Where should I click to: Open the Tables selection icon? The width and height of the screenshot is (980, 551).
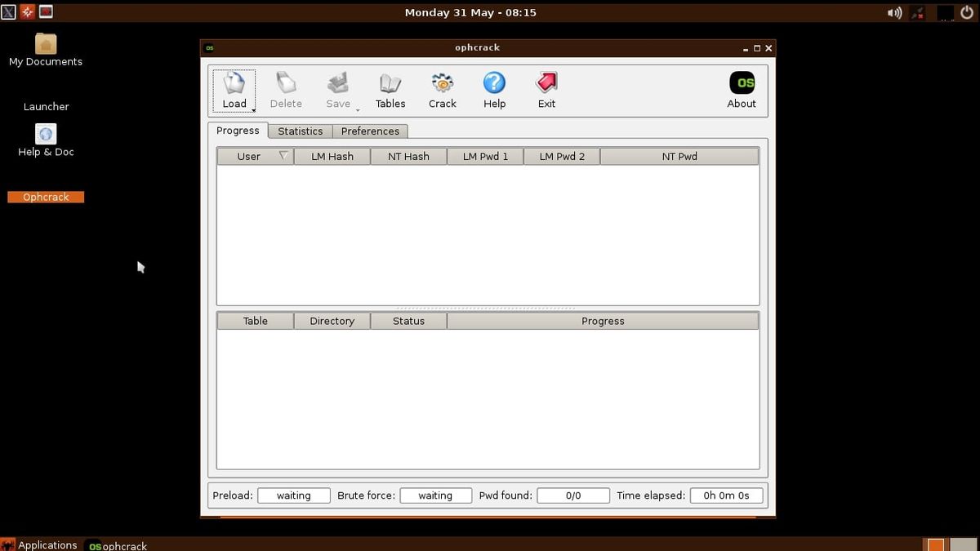[390, 86]
